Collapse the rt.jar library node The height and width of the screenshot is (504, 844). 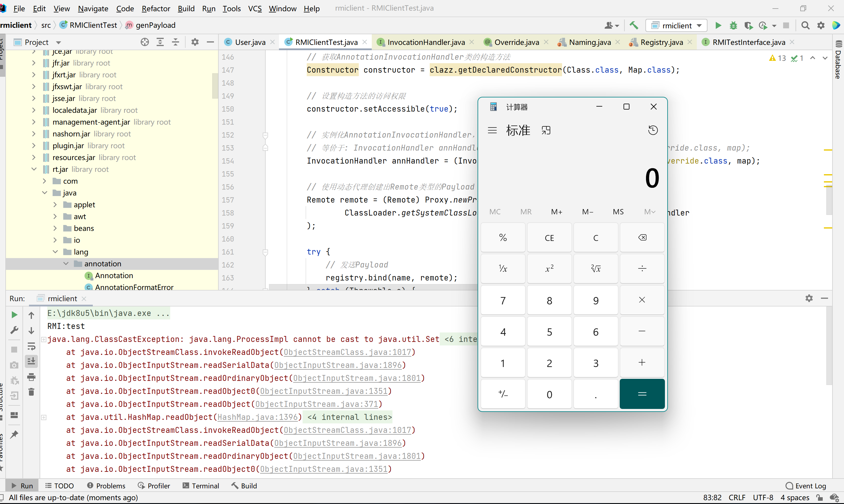(34, 169)
